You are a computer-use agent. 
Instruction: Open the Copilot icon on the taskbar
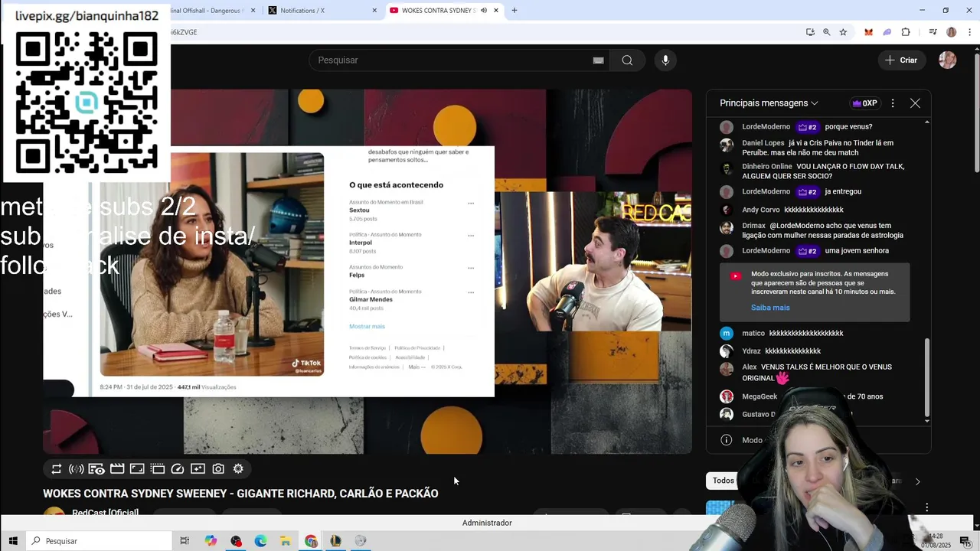click(x=211, y=541)
